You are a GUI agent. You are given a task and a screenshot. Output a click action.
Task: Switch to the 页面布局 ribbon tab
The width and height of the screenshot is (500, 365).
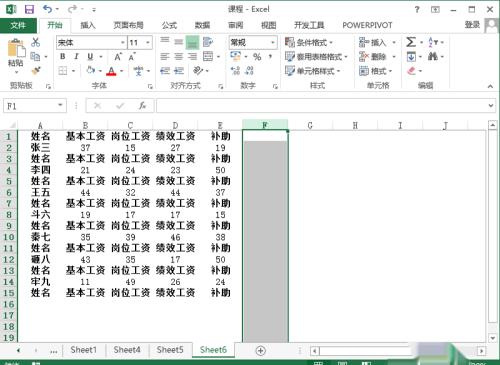point(128,25)
